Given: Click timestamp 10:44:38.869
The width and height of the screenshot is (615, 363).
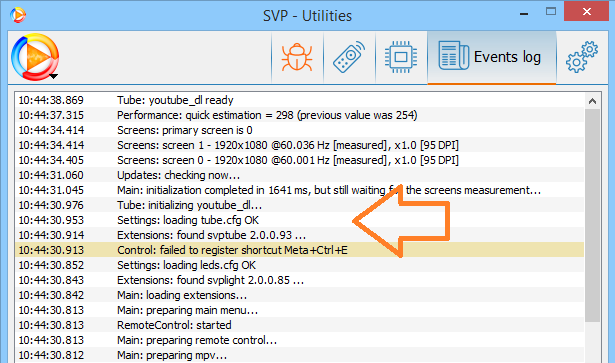Looking at the screenshot, I should click(51, 100).
